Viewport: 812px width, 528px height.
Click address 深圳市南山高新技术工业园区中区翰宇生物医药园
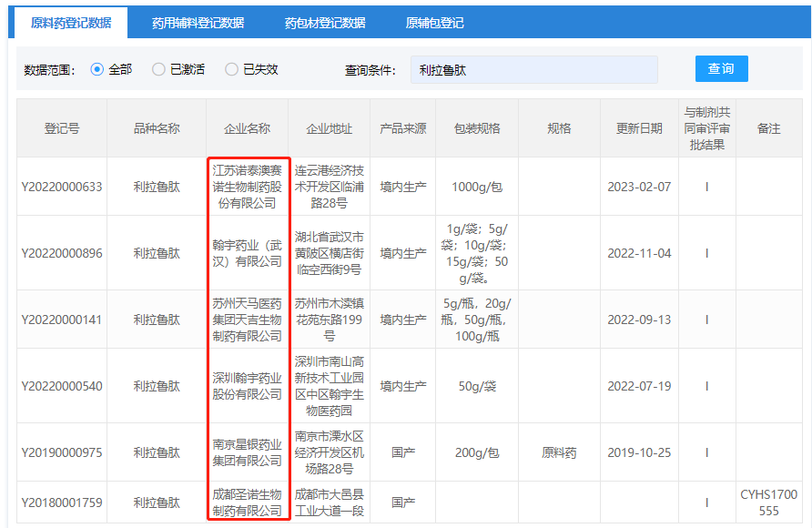[x=329, y=386]
